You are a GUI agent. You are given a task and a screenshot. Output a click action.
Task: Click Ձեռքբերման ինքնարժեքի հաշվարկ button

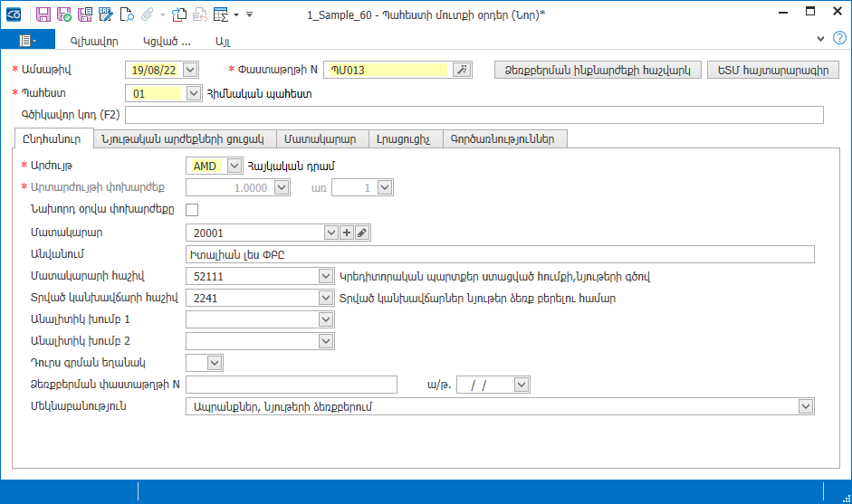click(598, 70)
